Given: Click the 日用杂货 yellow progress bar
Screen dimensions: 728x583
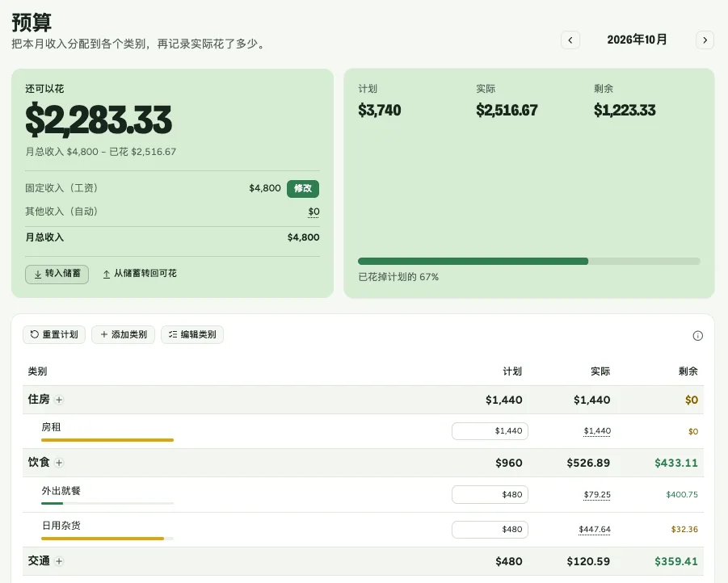Looking at the screenshot, I should pos(107,539).
